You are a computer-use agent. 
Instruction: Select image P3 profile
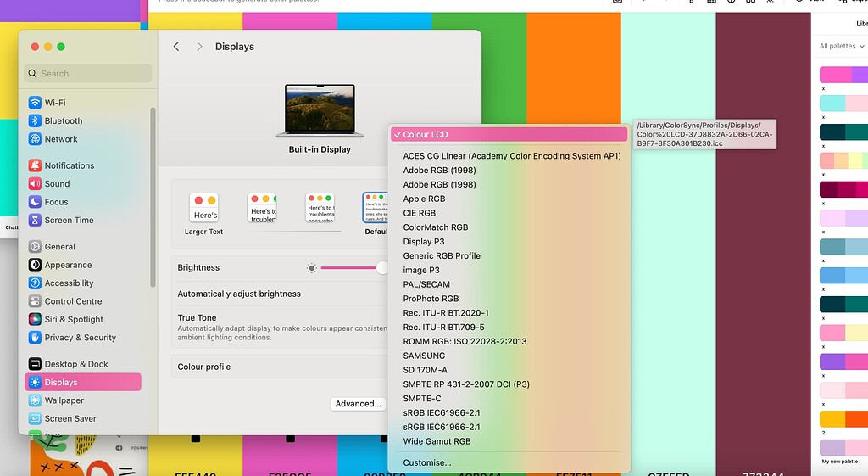[x=421, y=270]
